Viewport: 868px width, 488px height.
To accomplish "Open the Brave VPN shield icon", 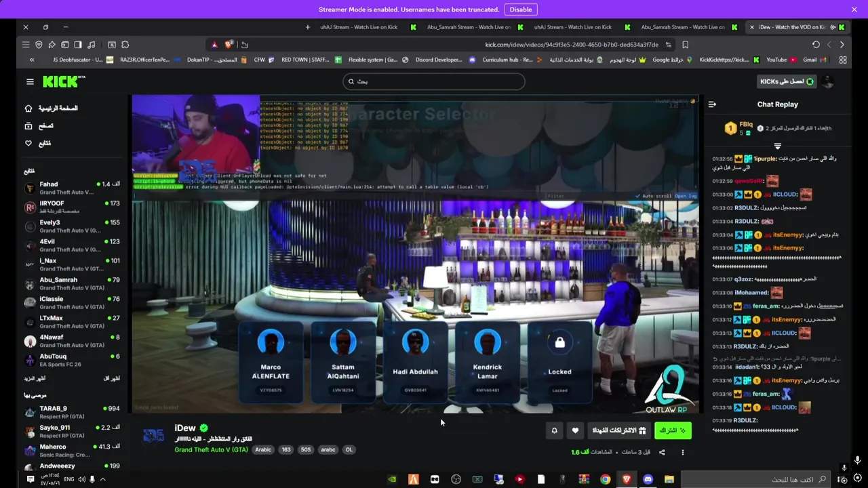I will pos(39,45).
